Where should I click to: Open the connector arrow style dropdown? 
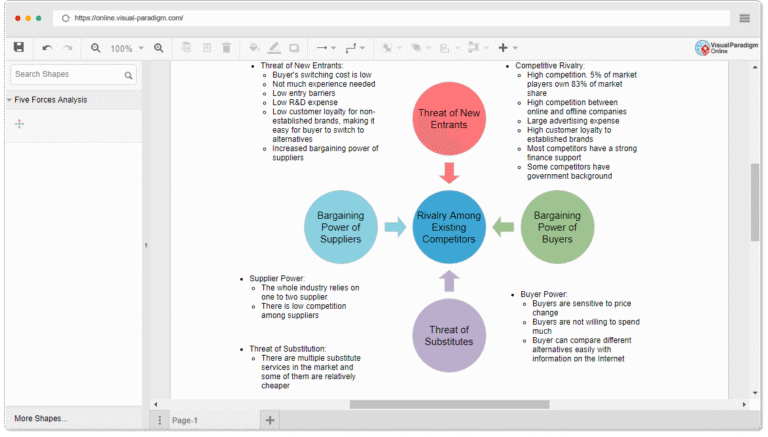click(x=325, y=48)
